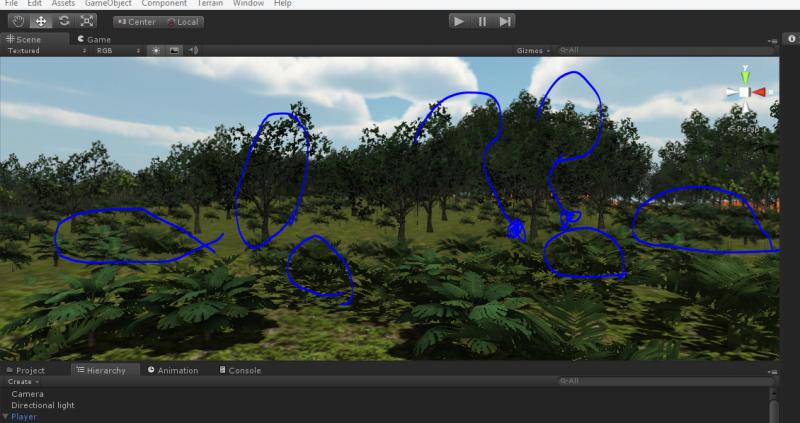Click the Hierarchy search field

[x=665, y=381]
